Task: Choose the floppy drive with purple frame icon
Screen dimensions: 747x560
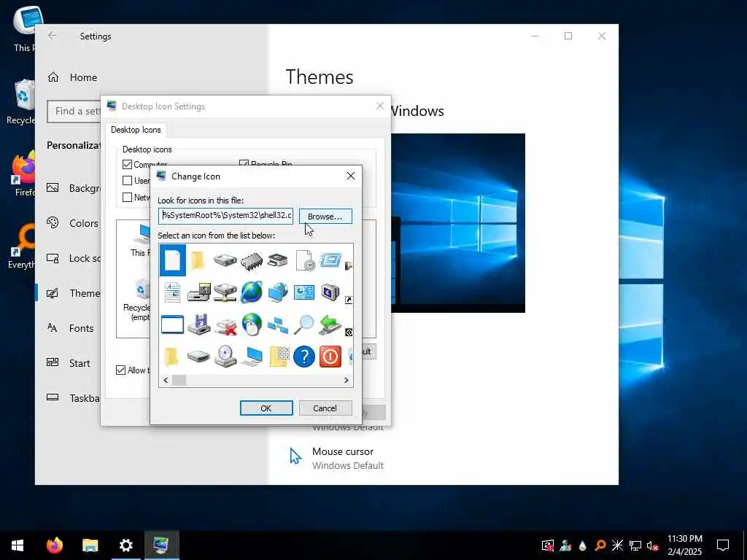Action: 198,324
